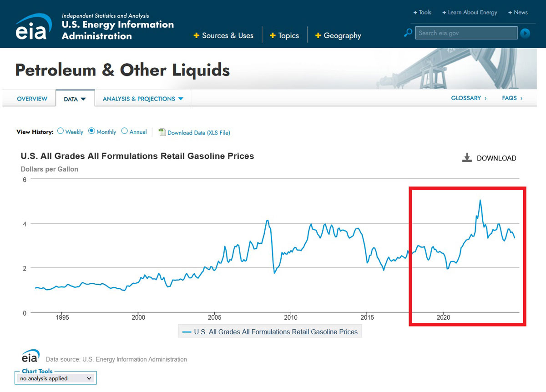Click into the Search eia.gov field
Image resolution: width=546 pixels, height=392 pixels.
466,33
